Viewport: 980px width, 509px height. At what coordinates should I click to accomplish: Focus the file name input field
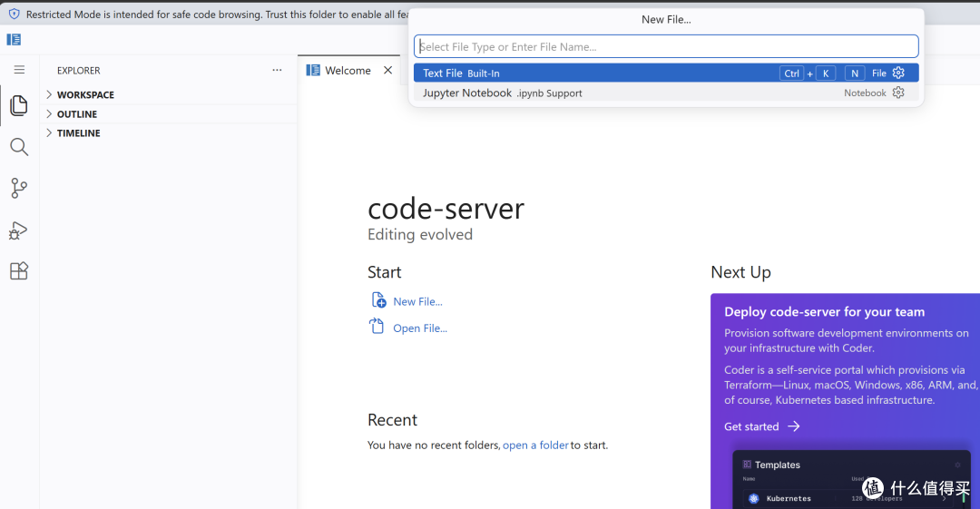pyautogui.click(x=666, y=46)
